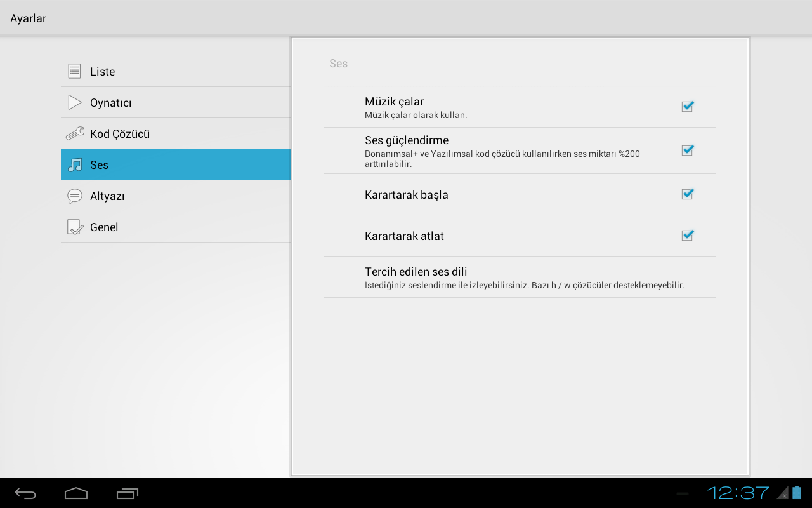Uncheck the Müzik çalar checkbox
This screenshot has height=508, width=812.
tap(687, 106)
